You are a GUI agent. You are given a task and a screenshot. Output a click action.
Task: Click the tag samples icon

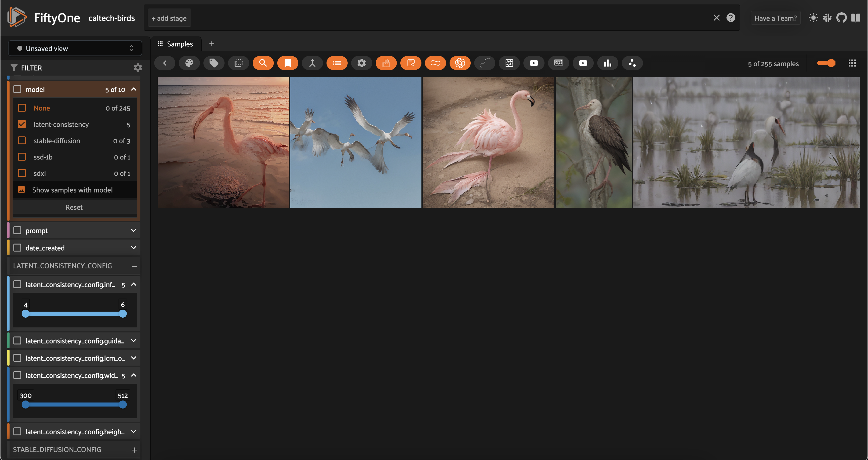[214, 63]
